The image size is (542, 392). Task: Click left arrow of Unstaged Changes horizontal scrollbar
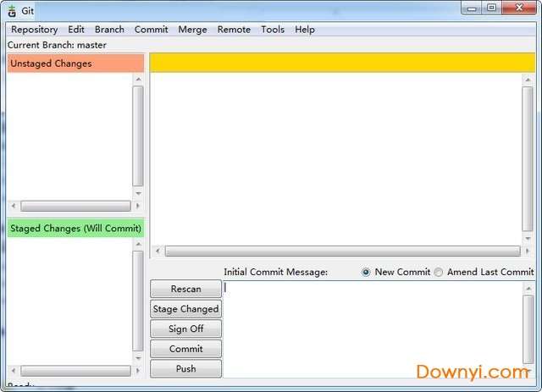[14, 206]
